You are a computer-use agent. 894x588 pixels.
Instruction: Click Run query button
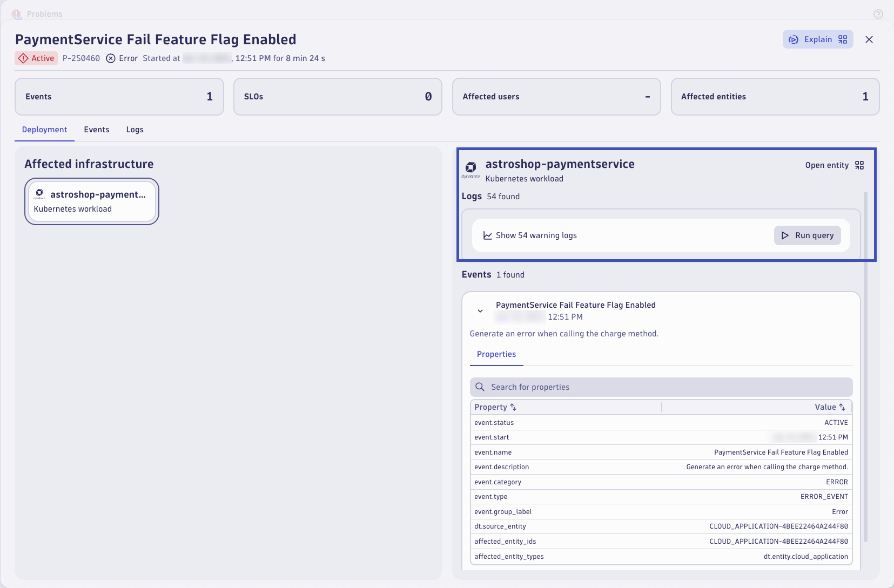pyautogui.click(x=808, y=235)
